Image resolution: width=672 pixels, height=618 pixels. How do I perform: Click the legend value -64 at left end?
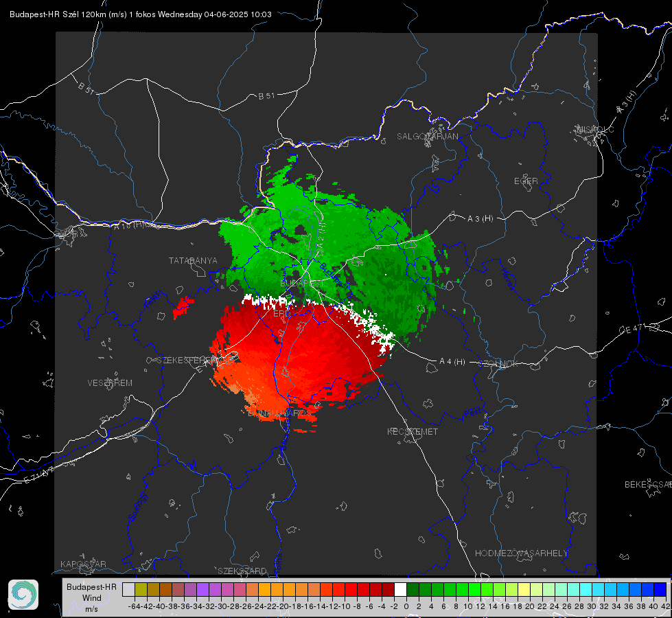[x=135, y=606]
